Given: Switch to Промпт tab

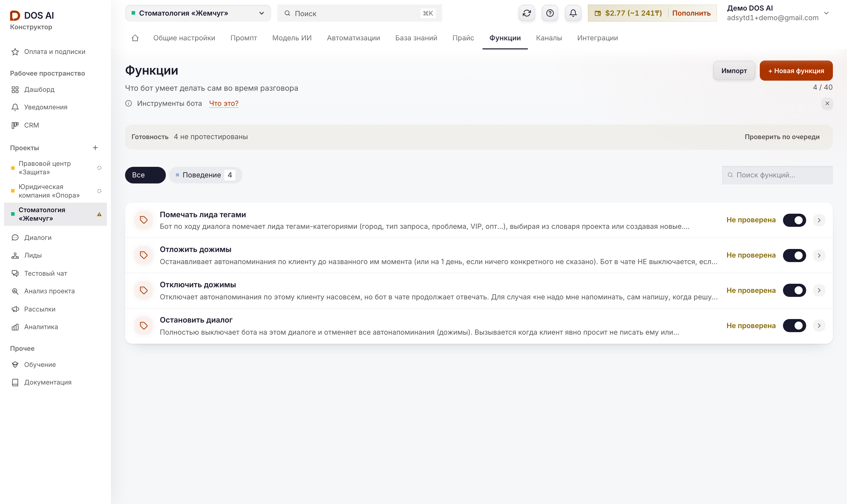Looking at the screenshot, I should [x=244, y=38].
